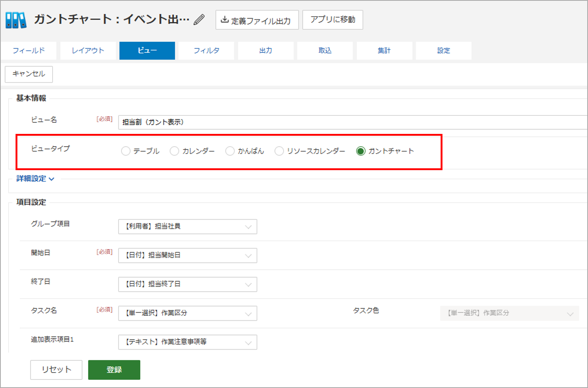Click the ビュー名 label

[x=44, y=120]
